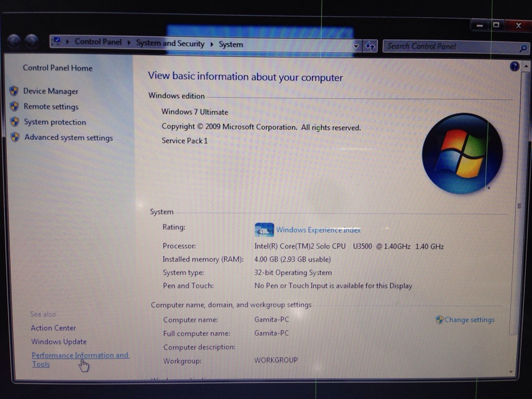
Task: Maximize the System window
Action: tap(496, 25)
